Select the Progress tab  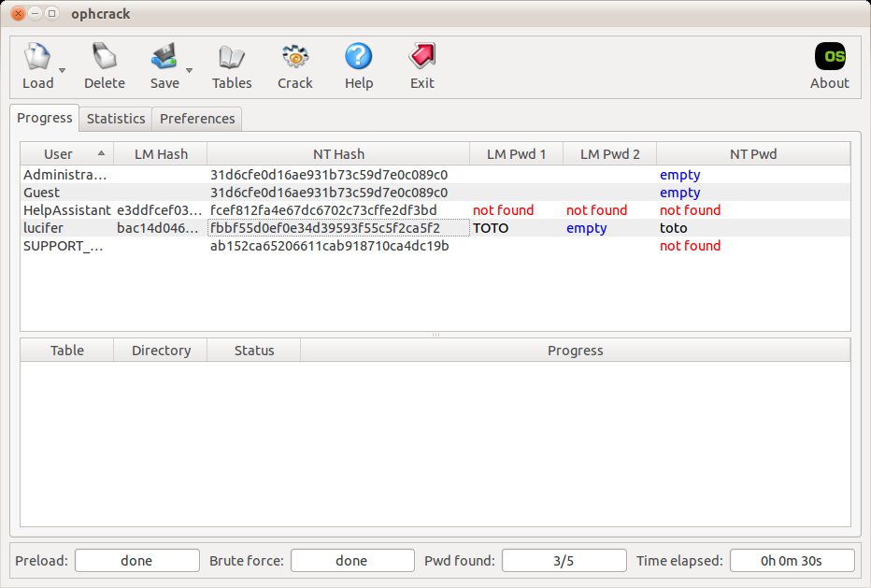[x=45, y=118]
